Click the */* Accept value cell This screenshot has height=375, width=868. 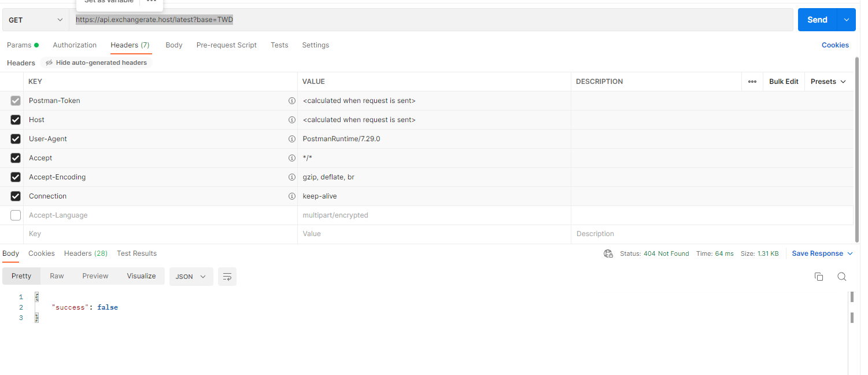[x=434, y=158]
